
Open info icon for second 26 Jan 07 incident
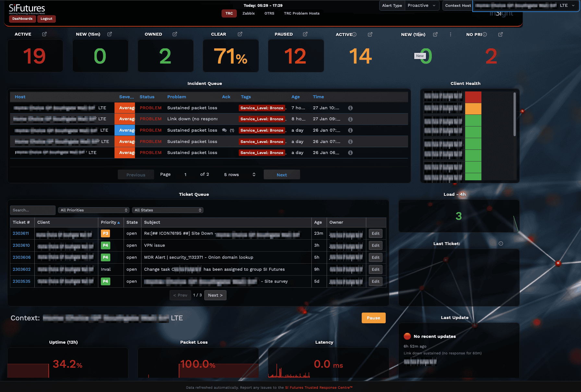pyautogui.click(x=350, y=142)
